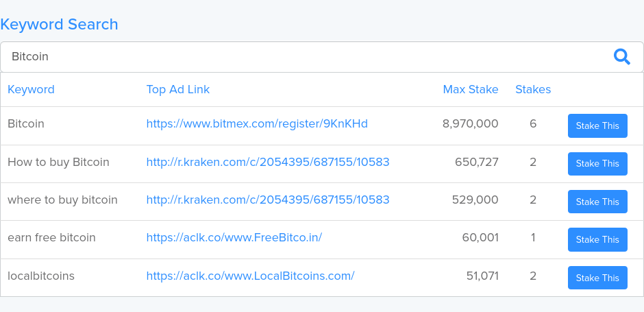644x312 pixels.
Task: Stake This for earn free bitcoin
Action: click(597, 239)
